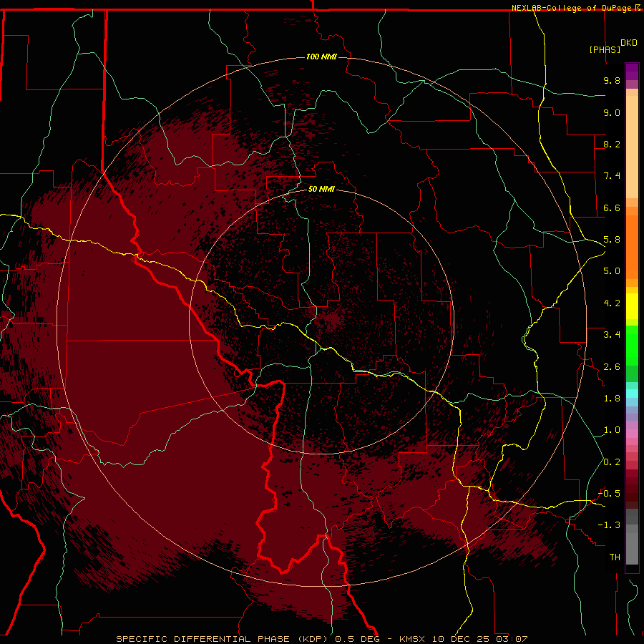Screen dimensions: 644x644
Task: Click the 5.0 scale value
Action: point(612,271)
